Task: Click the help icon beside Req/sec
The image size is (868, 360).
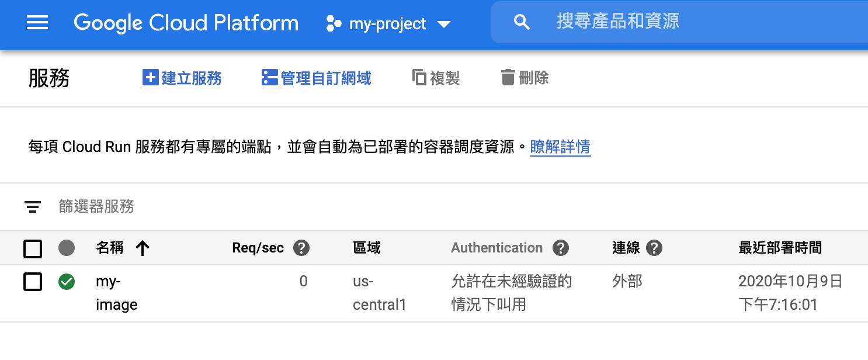Action: [301, 248]
